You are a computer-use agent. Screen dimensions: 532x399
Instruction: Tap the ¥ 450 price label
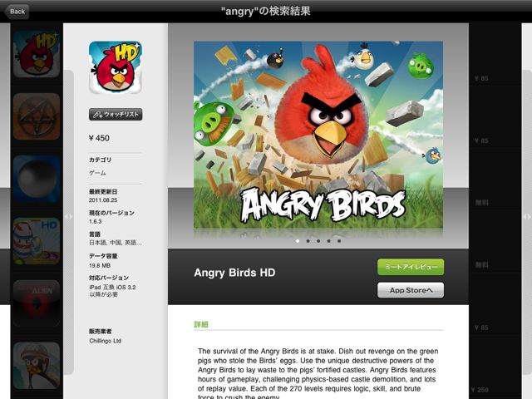click(99, 138)
